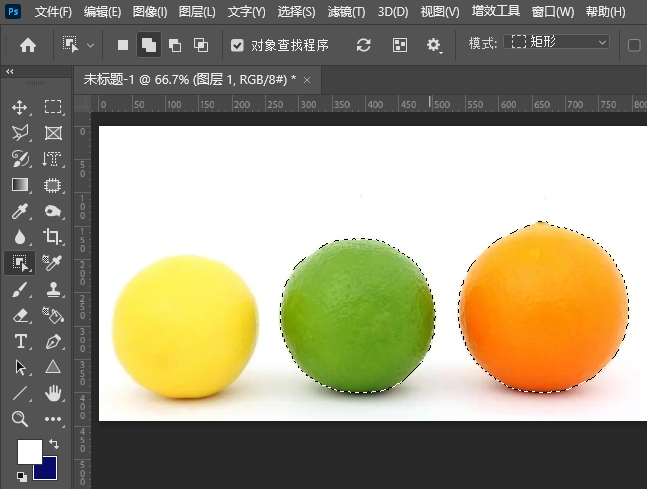This screenshot has height=489, width=647.
Task: Open the 文字(Y) menu
Action: pyautogui.click(x=246, y=12)
